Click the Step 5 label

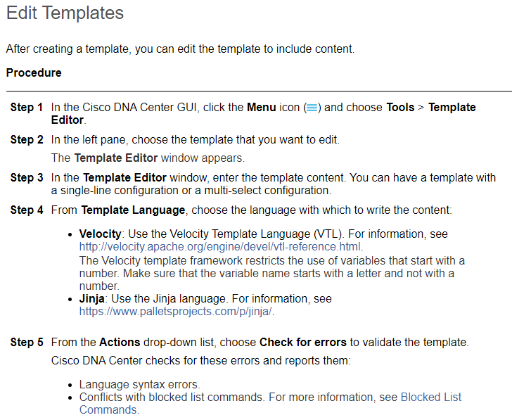[27, 342]
